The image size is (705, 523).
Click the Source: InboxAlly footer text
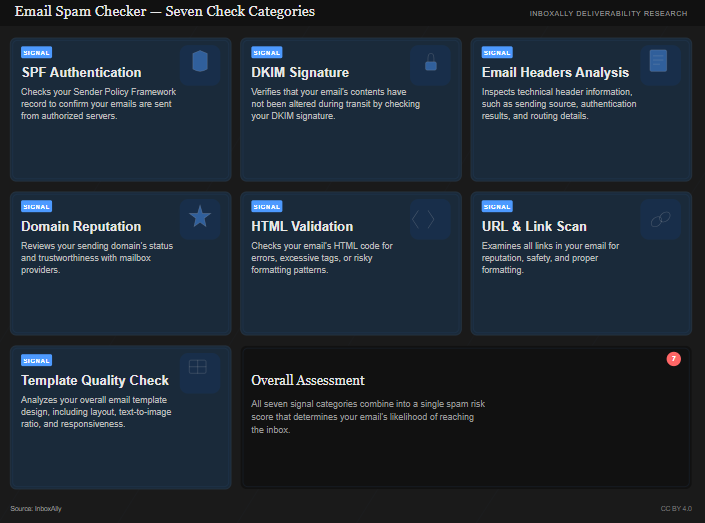tap(36, 509)
